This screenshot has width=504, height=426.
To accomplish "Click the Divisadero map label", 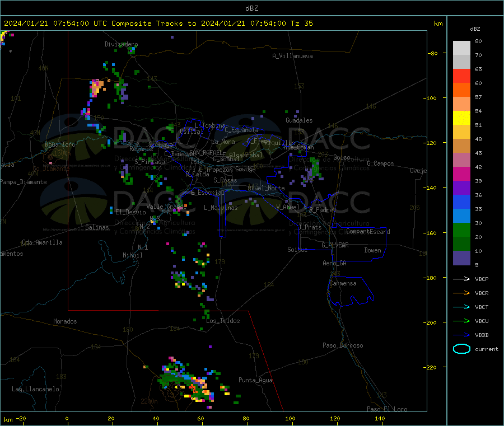I will [x=121, y=44].
